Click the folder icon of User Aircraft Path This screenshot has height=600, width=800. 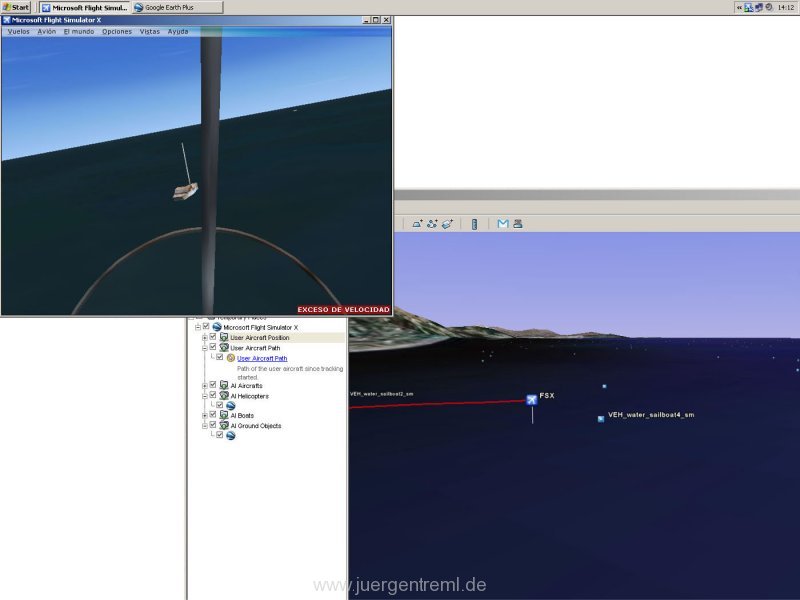(224, 347)
